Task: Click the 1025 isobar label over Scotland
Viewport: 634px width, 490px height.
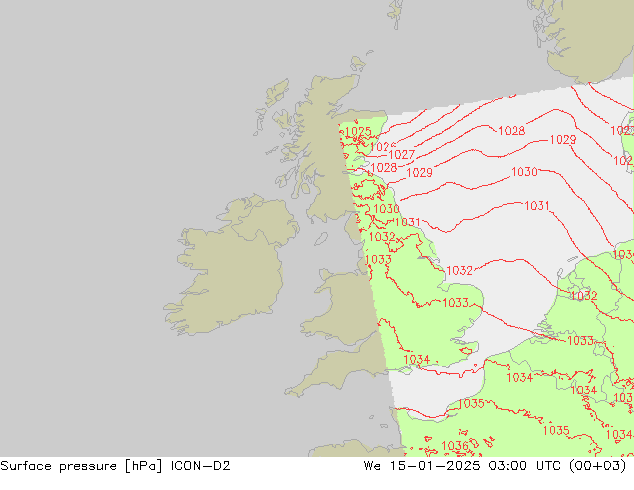Action: pos(358,131)
